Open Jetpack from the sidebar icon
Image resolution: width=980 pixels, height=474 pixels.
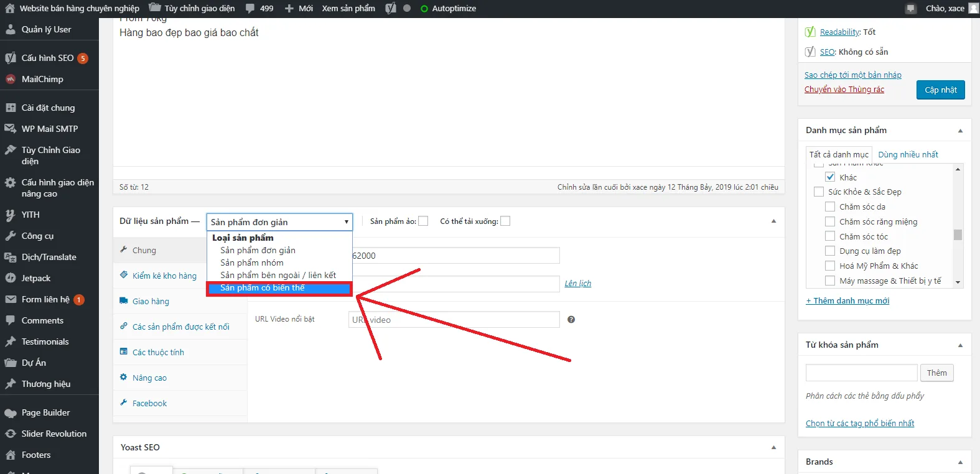click(x=11, y=279)
